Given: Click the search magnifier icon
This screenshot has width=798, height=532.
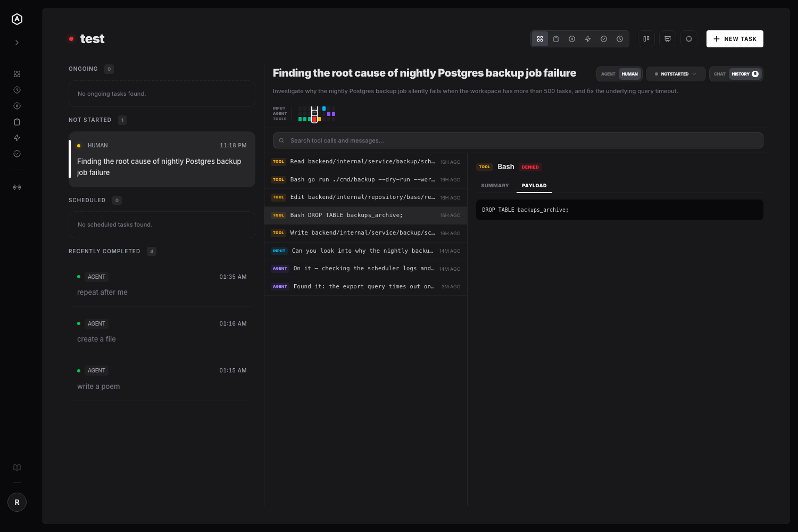Looking at the screenshot, I should point(281,140).
